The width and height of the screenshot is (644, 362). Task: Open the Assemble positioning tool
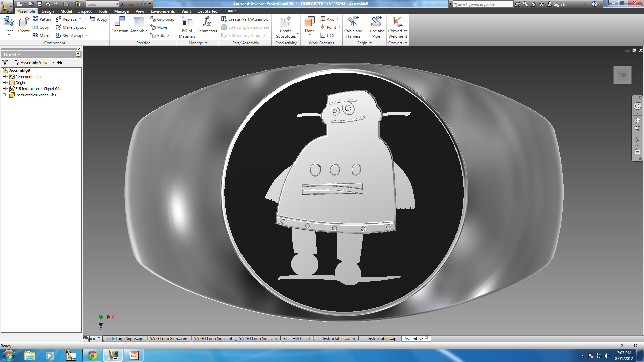(x=139, y=25)
